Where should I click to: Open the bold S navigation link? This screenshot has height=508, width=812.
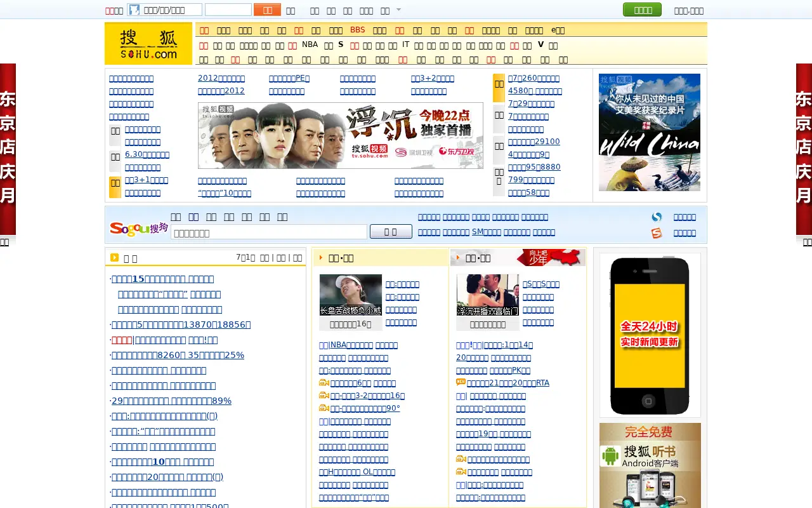pyautogui.click(x=341, y=44)
